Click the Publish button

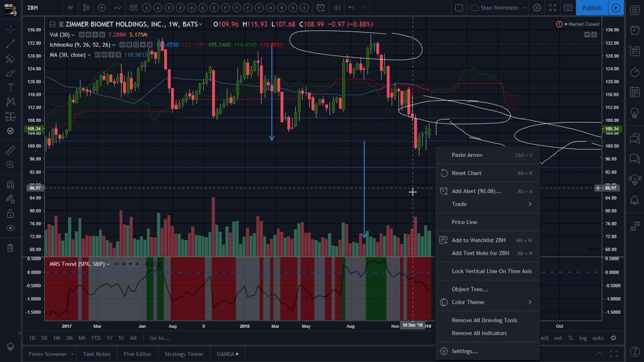(592, 8)
